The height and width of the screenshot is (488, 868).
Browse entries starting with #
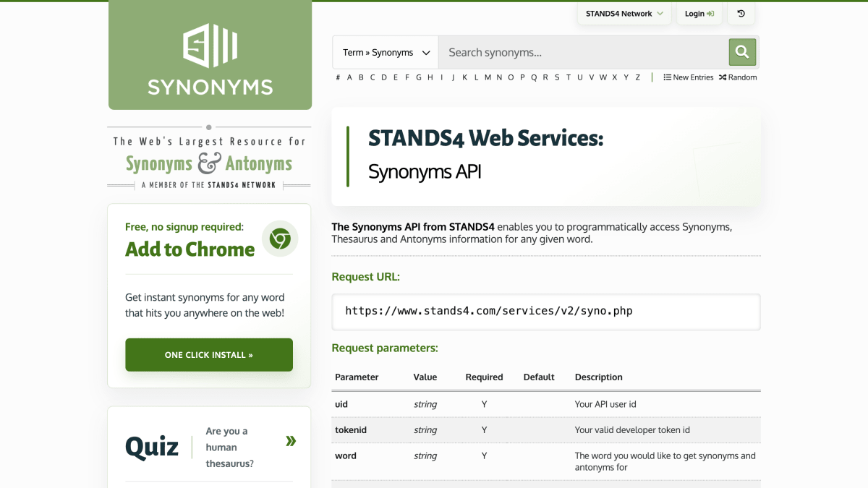click(x=339, y=77)
